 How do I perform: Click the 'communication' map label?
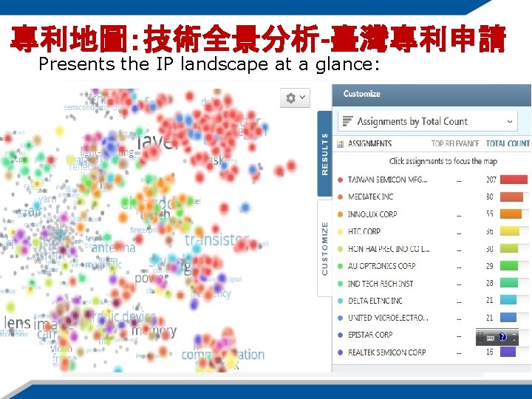[x=223, y=355]
